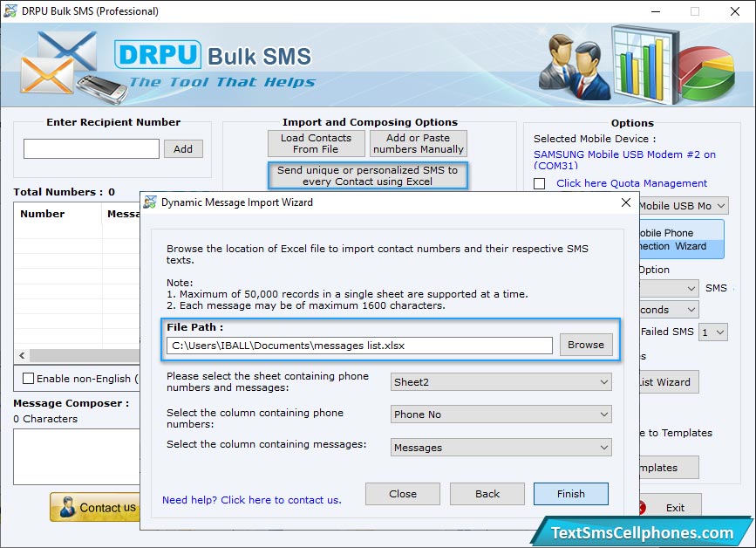The image size is (756, 548).
Task: Open the seconds delay dropdown
Action: tap(669, 310)
